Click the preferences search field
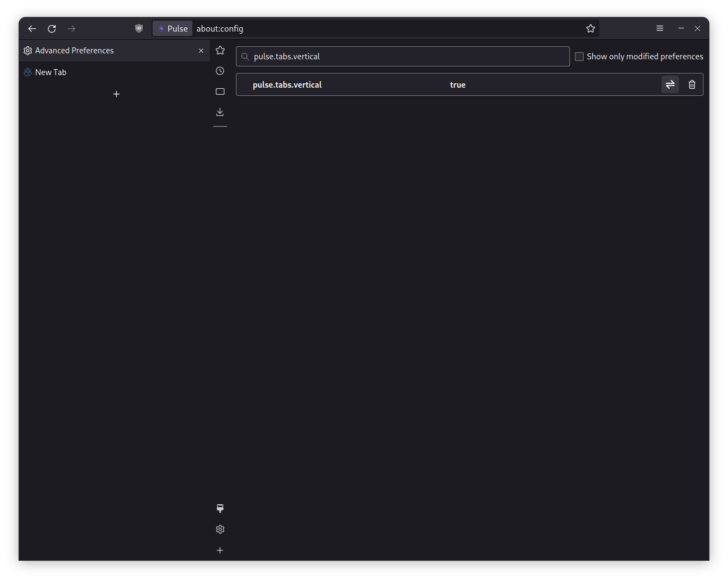728x581 pixels. [403, 56]
